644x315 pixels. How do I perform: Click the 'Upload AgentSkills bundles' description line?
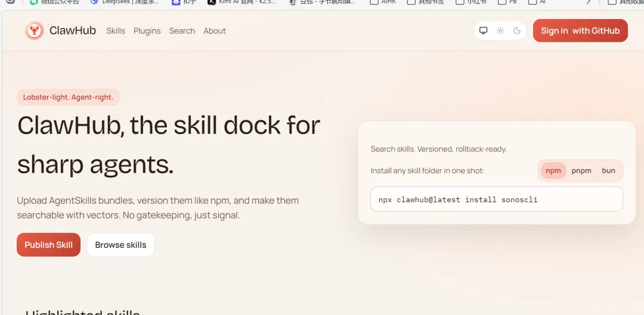[x=157, y=201]
